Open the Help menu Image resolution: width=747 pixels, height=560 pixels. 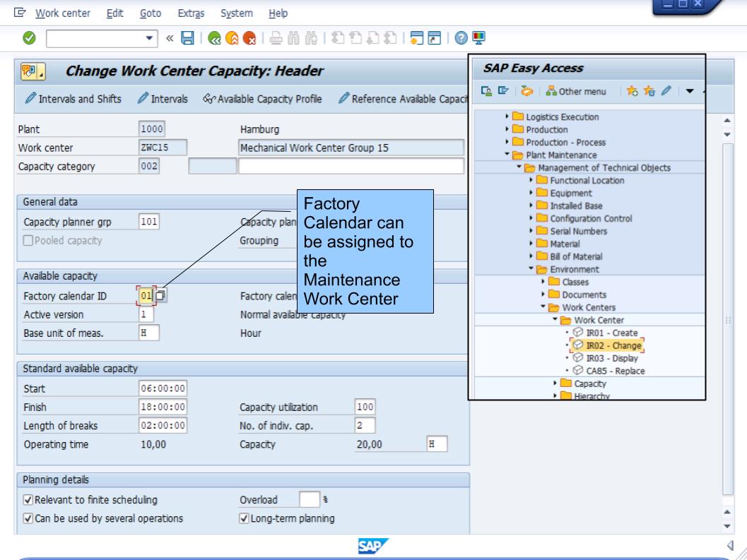point(278,13)
